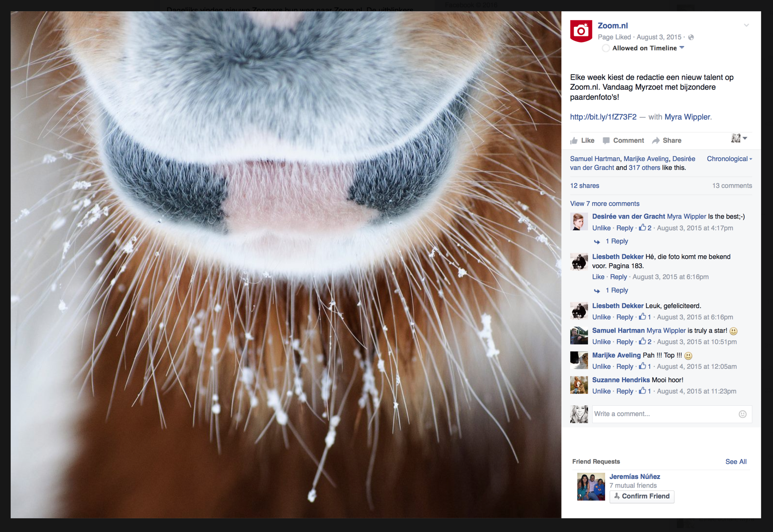Open the Allowed on Timeline dropdown arrow
This screenshot has width=773, height=532.
pyautogui.click(x=681, y=48)
